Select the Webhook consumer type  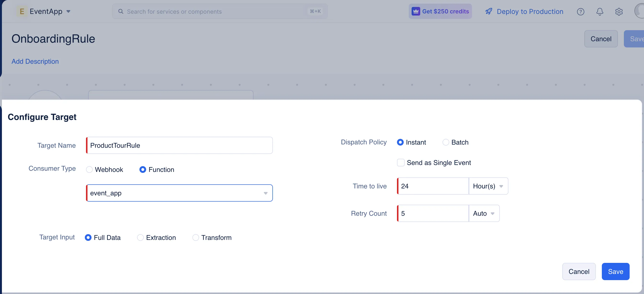point(89,170)
